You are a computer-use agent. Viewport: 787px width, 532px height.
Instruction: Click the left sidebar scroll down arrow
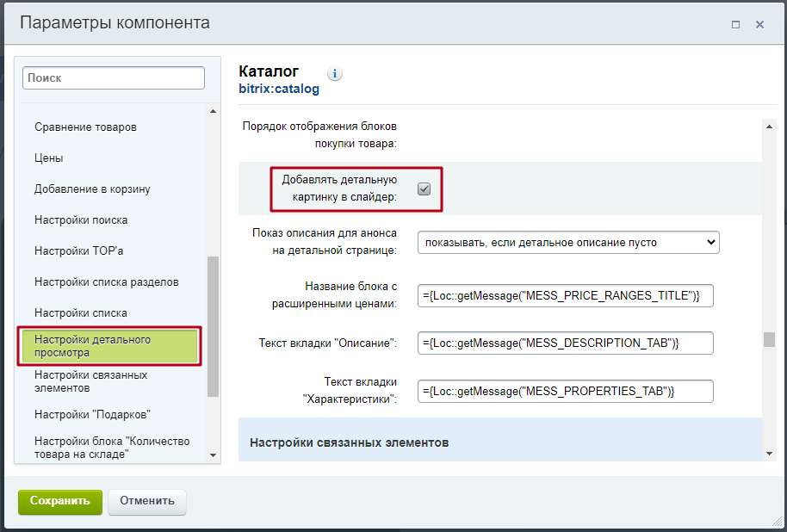coord(213,455)
